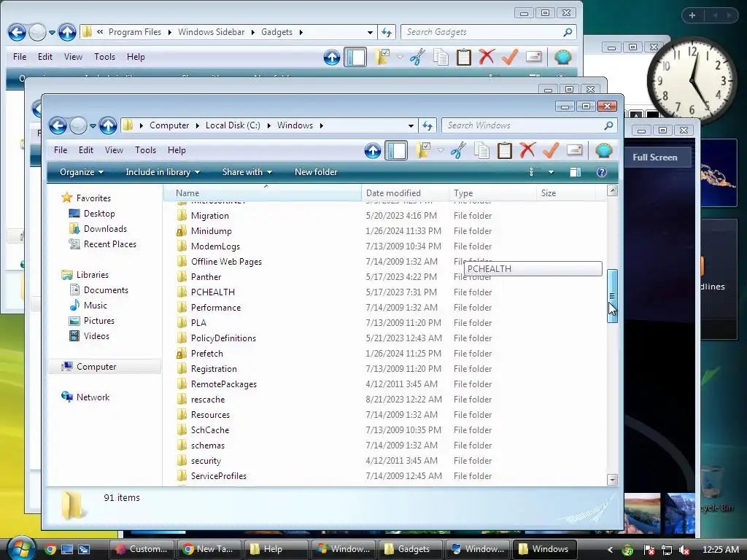Open Classic Shell settings shell icon in the Windows folder toolbar
This screenshot has width=747, height=560.
pyautogui.click(x=603, y=150)
